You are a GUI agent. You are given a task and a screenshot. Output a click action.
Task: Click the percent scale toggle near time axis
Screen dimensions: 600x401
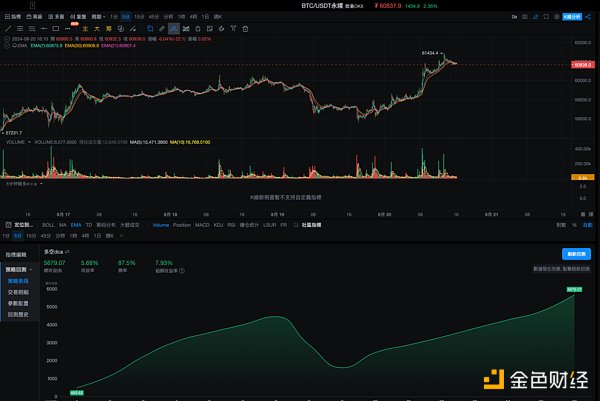pos(574,225)
